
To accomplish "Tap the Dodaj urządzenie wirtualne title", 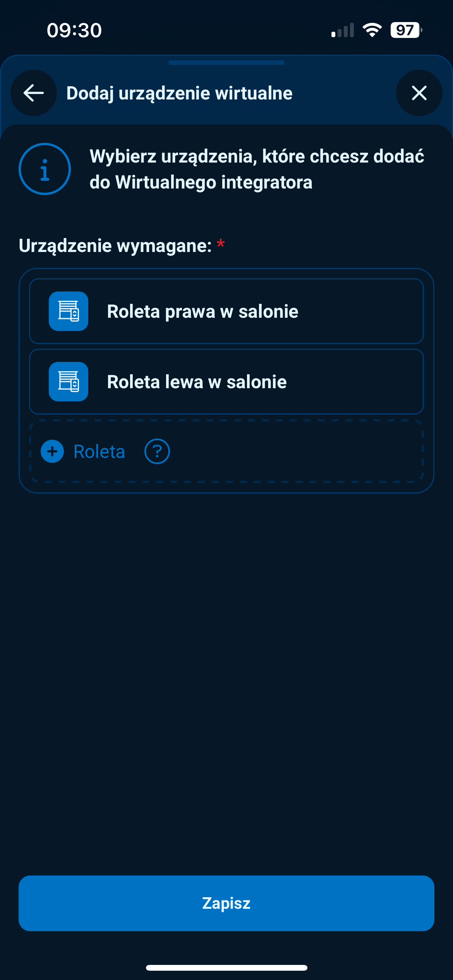I will 179,93.
